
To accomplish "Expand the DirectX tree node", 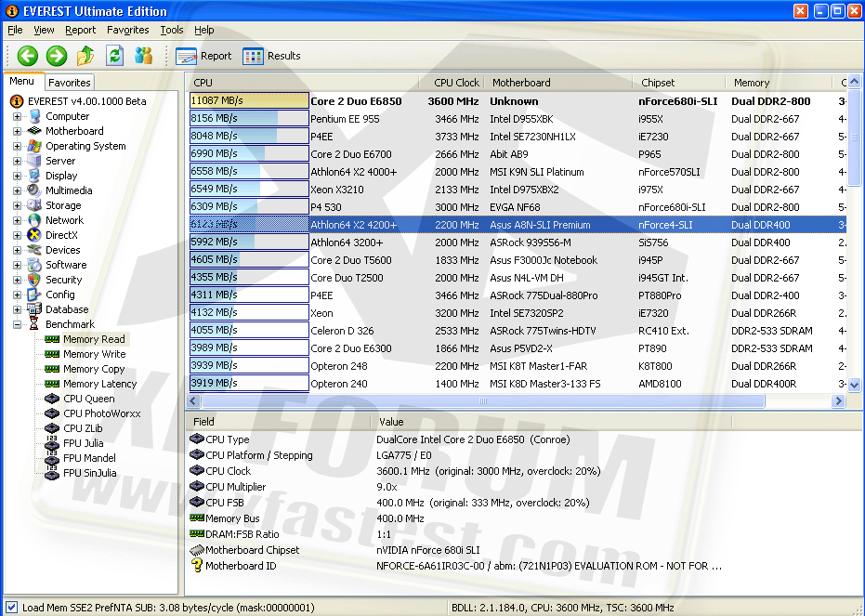I will [x=17, y=235].
